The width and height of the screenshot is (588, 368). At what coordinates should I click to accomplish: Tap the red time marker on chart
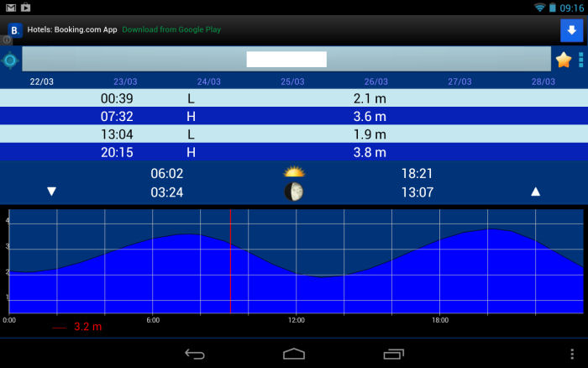[x=230, y=260]
